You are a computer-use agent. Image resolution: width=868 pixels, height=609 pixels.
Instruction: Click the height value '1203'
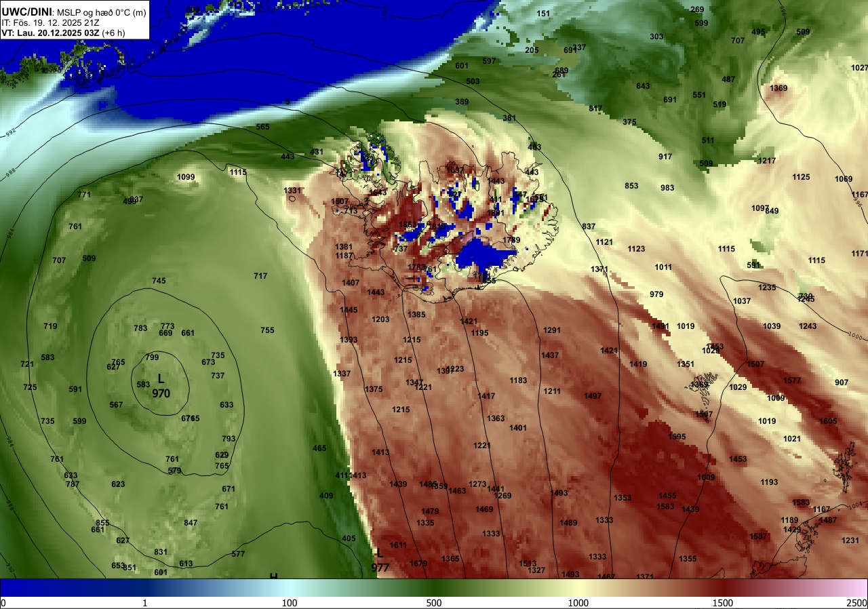(380, 319)
